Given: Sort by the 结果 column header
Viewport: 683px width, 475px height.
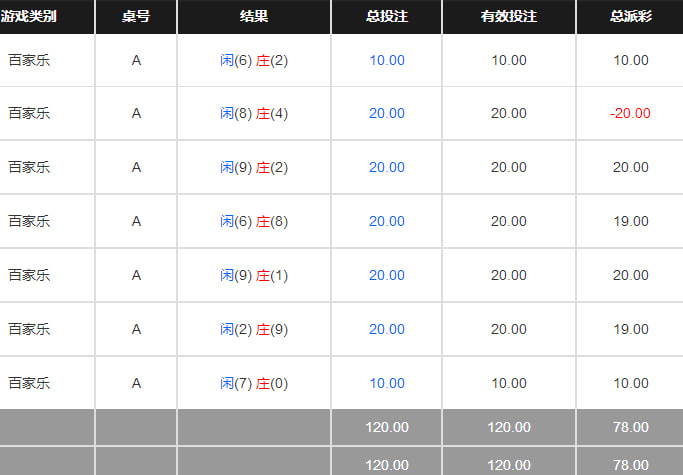Looking at the screenshot, I should tap(254, 17).
